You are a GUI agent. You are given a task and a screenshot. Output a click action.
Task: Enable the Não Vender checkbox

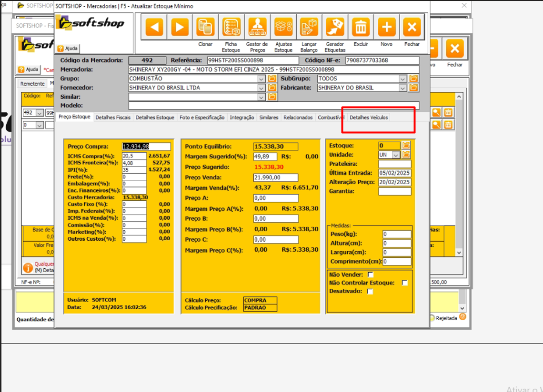coord(371,274)
